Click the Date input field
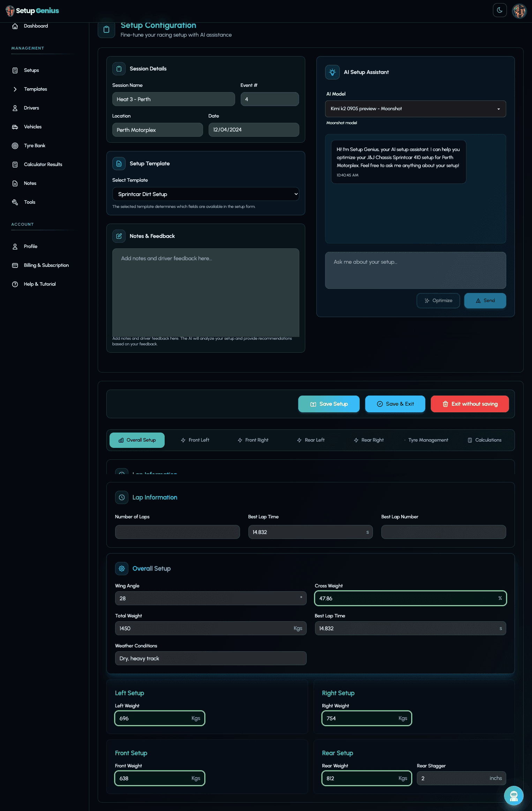The height and width of the screenshot is (811, 532). [254, 130]
